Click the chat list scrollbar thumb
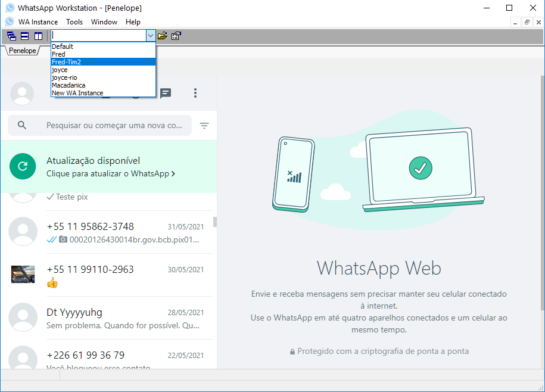This screenshot has height=392, width=545. 215,222
